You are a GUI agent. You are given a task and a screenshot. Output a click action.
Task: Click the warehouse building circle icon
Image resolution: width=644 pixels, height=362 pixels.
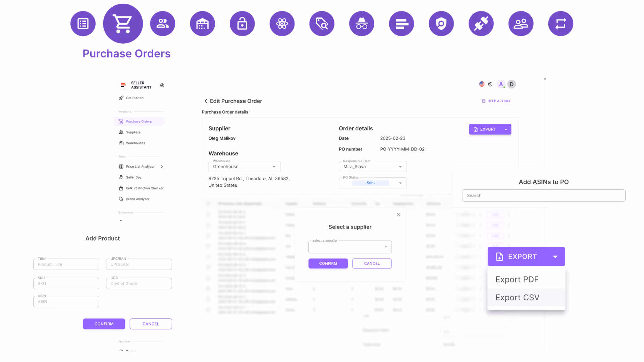202,23
